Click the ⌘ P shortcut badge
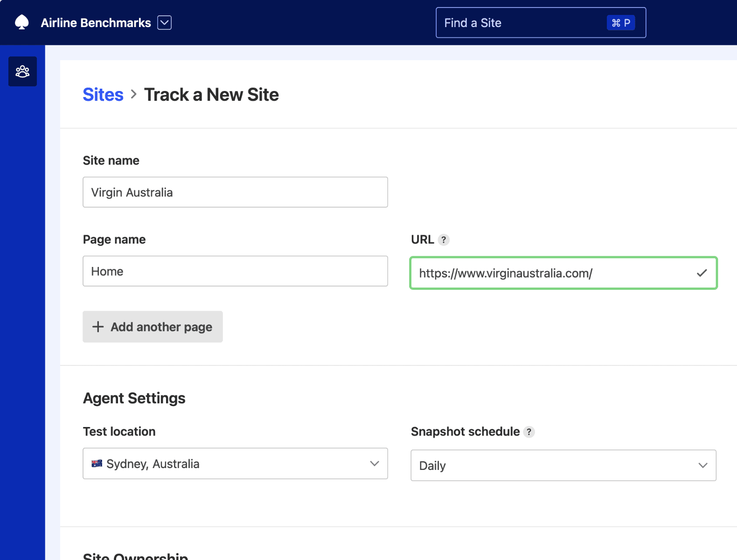The image size is (737, 560). pyautogui.click(x=620, y=23)
